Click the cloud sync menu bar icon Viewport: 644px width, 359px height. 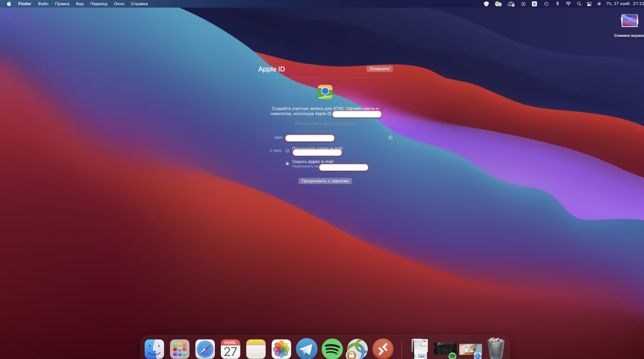(x=511, y=4)
